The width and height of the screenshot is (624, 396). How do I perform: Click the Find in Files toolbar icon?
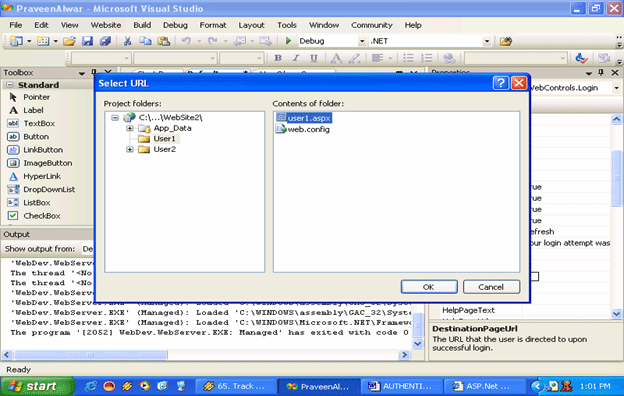[506, 41]
